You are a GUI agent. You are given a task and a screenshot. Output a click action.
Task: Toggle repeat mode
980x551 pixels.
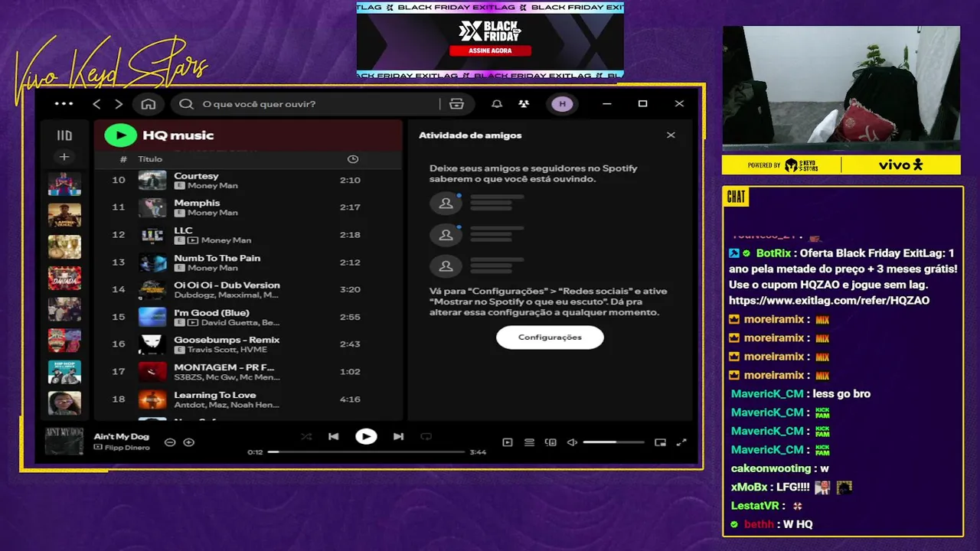[x=426, y=436]
